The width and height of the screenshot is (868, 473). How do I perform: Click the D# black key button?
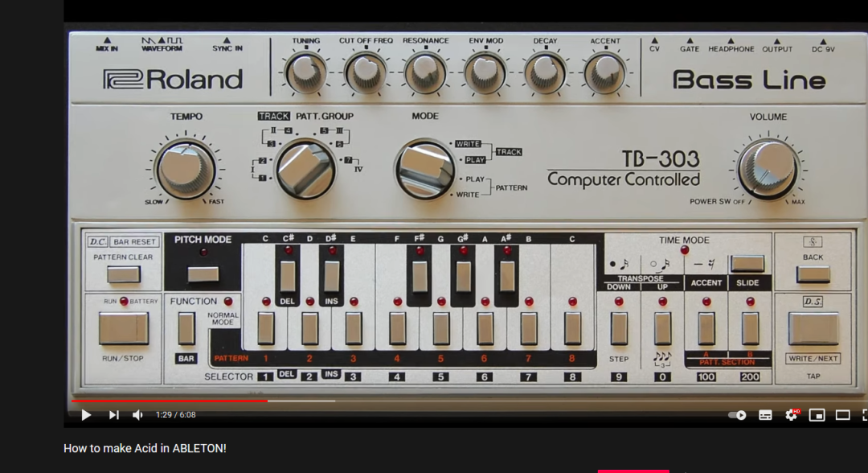pos(332,276)
